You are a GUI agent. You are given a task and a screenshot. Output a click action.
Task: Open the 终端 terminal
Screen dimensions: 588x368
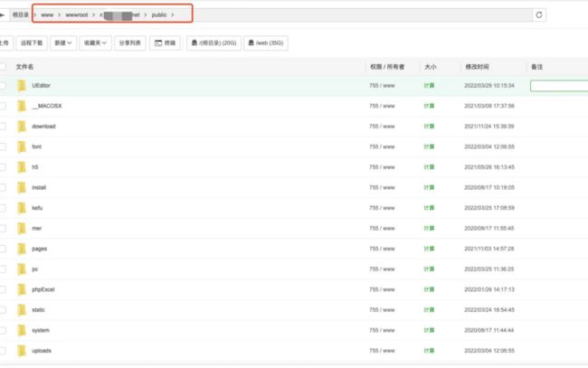(165, 43)
